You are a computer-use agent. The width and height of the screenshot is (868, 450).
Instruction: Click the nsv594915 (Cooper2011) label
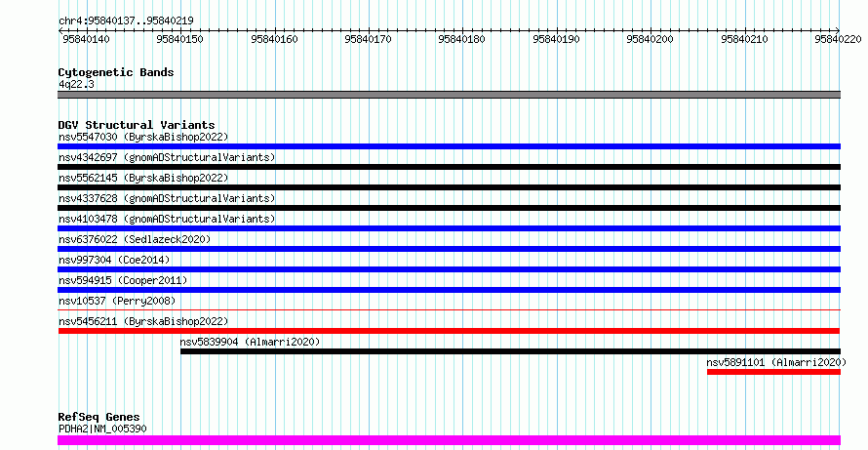[x=123, y=280]
